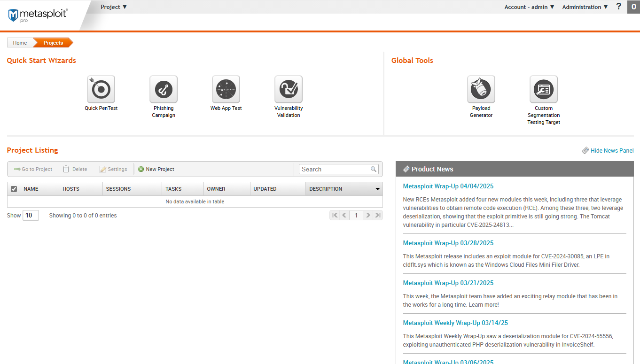Expand the Administration dropdown menu
Viewport: 640px width, 364px height.
(585, 7)
